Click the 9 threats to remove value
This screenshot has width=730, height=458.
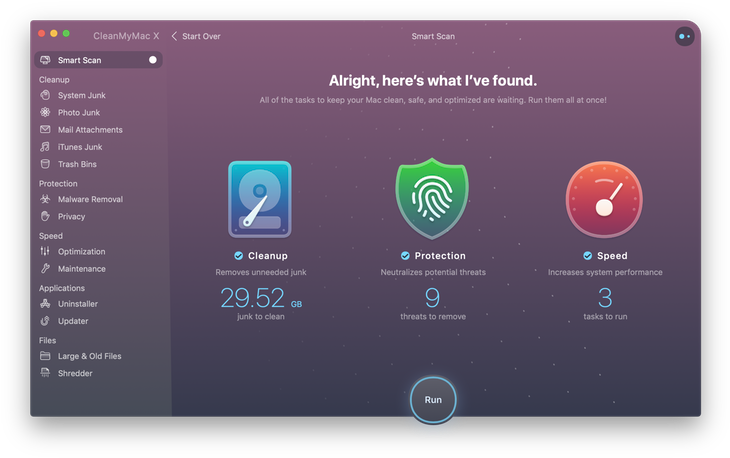[x=433, y=298]
